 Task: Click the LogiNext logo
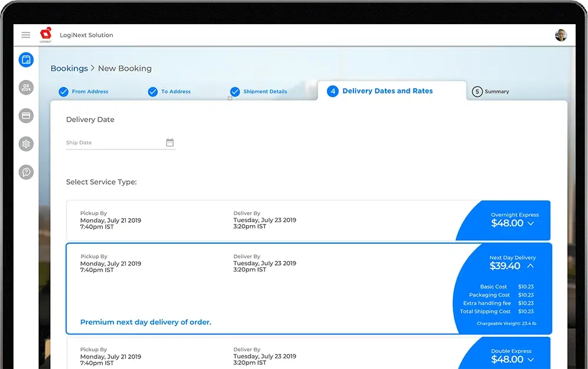pos(46,35)
